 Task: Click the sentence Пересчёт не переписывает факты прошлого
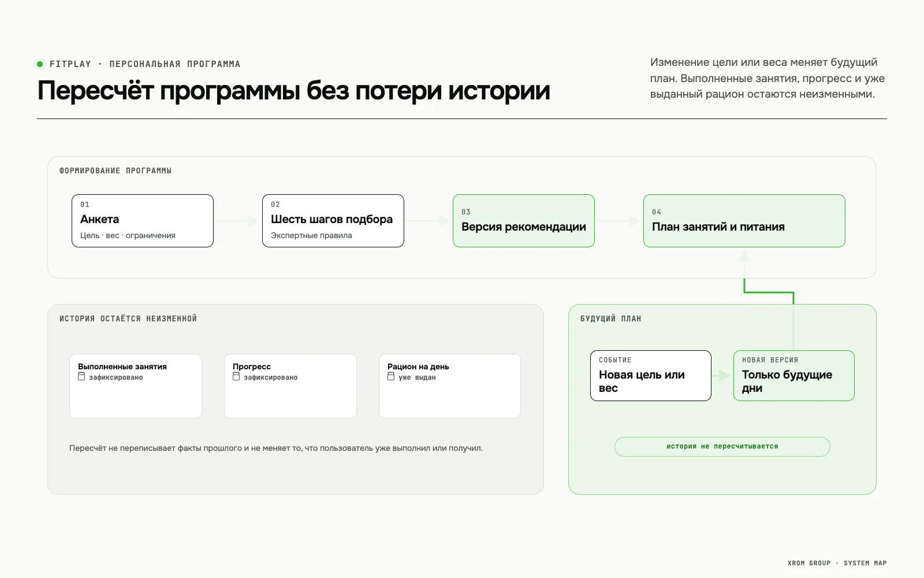coord(276,448)
